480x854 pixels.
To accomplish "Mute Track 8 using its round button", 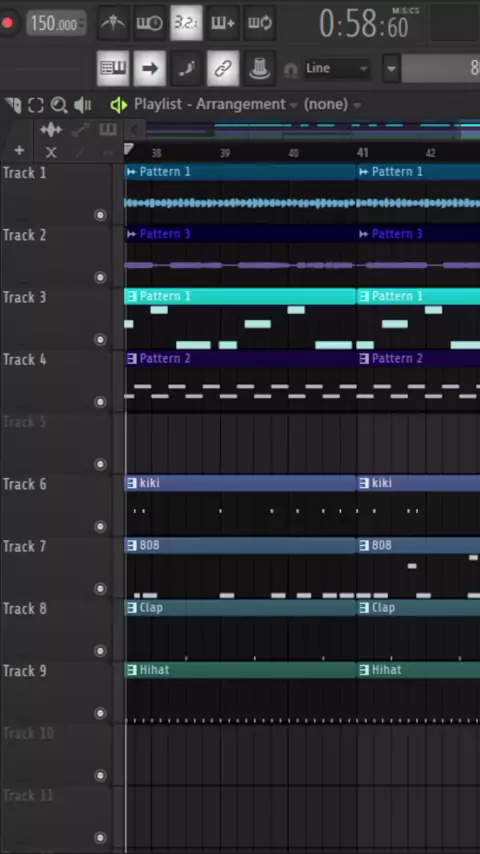I will click(100, 651).
